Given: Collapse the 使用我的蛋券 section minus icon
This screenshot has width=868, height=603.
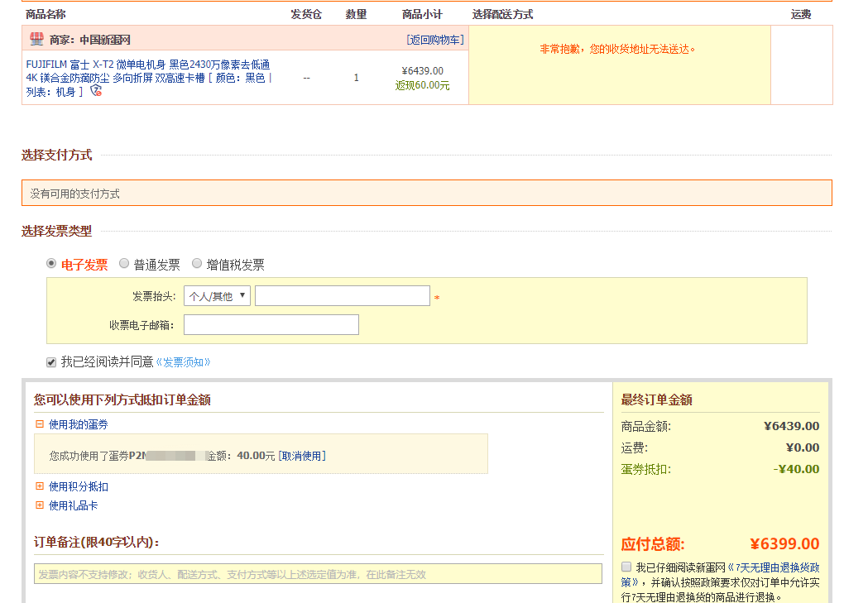Looking at the screenshot, I should tap(39, 424).
